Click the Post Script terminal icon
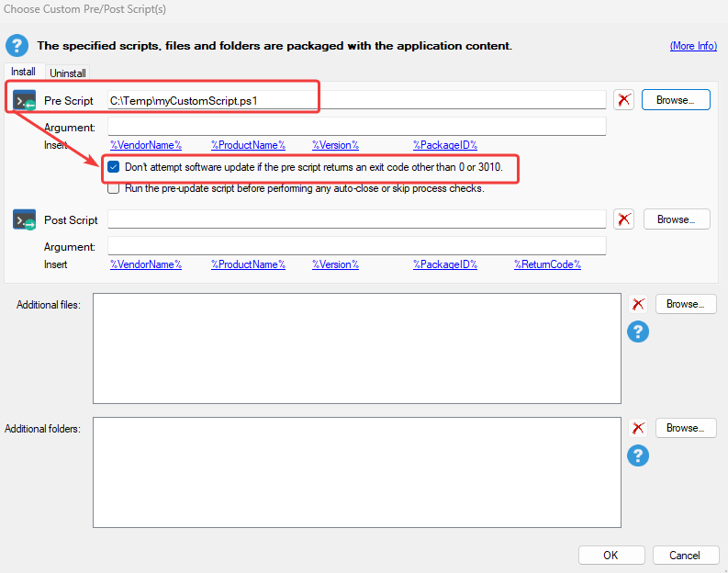This screenshot has width=728, height=573. (24, 220)
